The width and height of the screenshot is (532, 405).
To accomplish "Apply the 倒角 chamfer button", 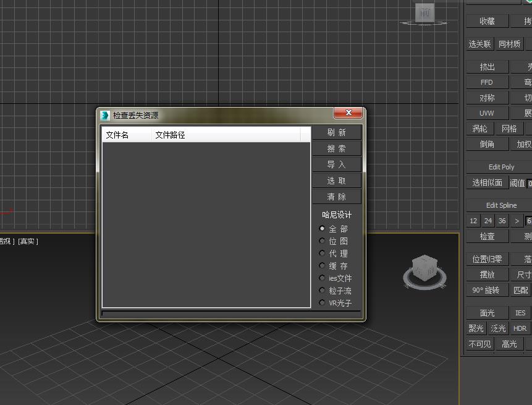I will pyautogui.click(x=488, y=144).
